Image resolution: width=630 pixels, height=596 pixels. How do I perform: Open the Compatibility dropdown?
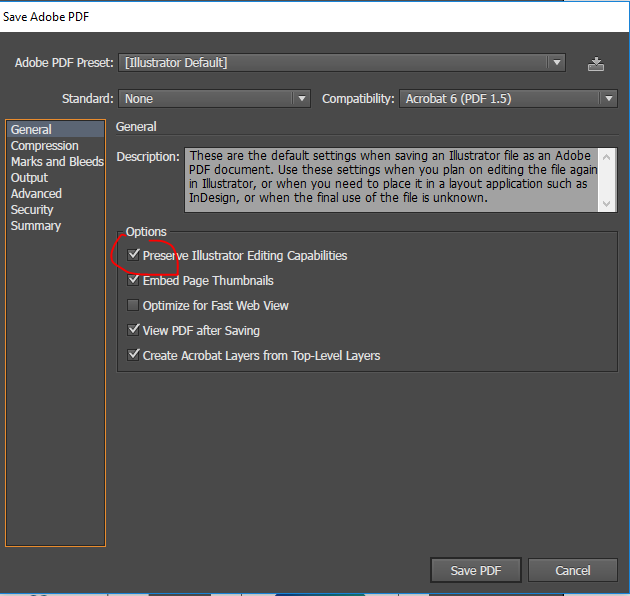(508, 98)
